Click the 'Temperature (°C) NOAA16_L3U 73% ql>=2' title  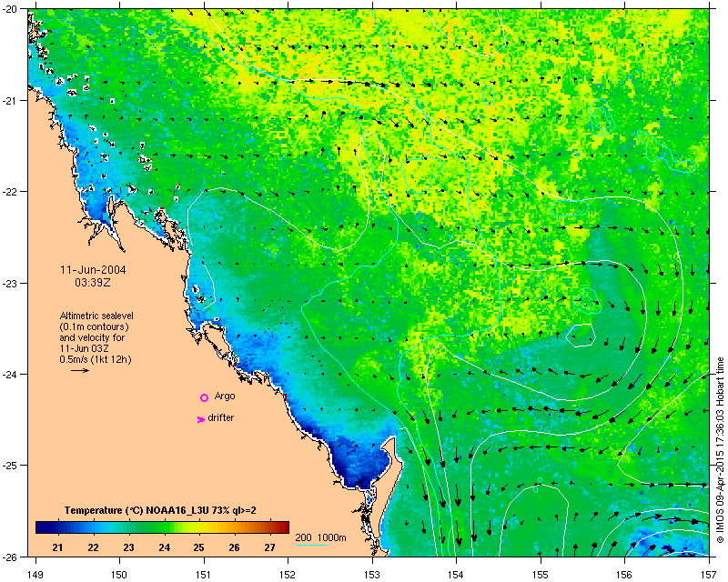click(x=161, y=510)
